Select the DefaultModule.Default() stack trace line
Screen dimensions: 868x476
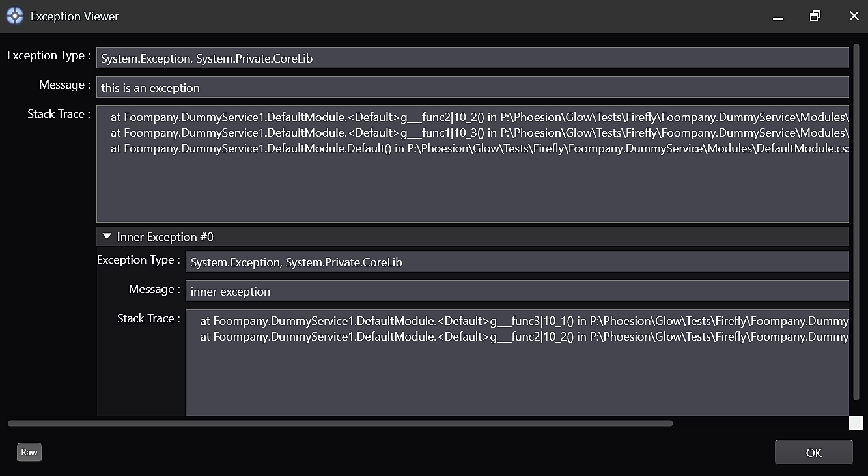[480, 148]
